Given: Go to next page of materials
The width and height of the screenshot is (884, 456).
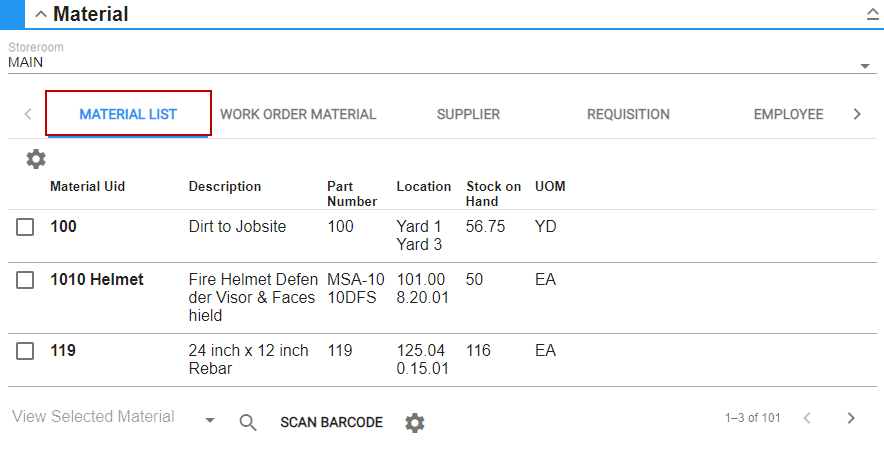Looking at the screenshot, I should point(851,418).
